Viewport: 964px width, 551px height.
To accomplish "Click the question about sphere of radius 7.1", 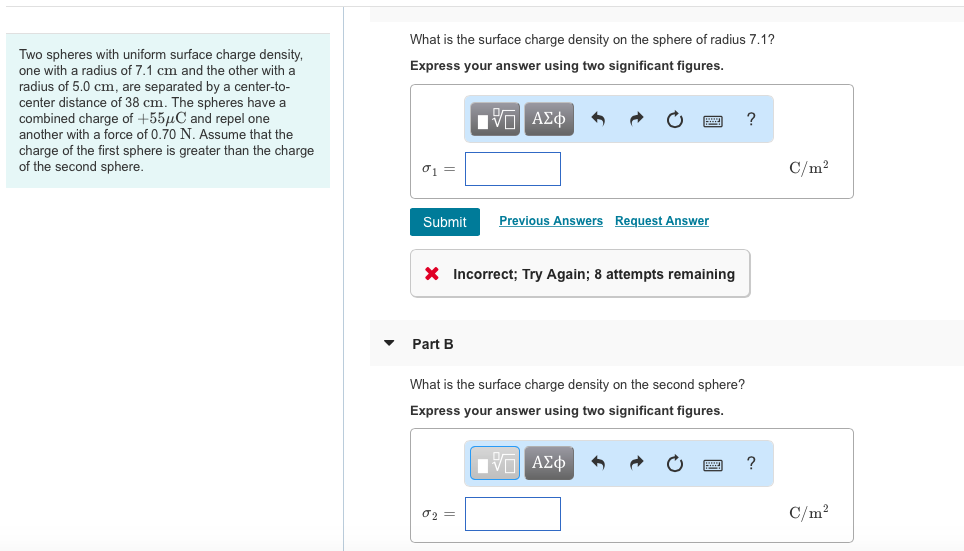I will coord(592,39).
